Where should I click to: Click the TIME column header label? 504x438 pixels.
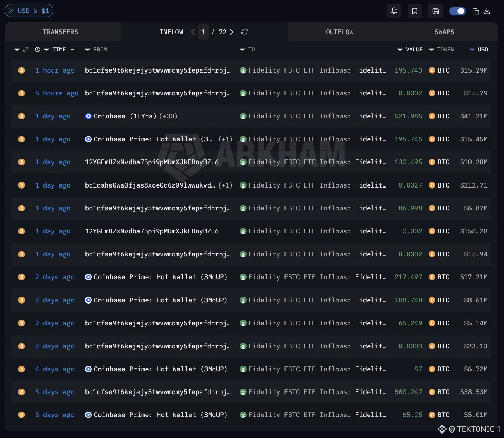click(x=59, y=50)
